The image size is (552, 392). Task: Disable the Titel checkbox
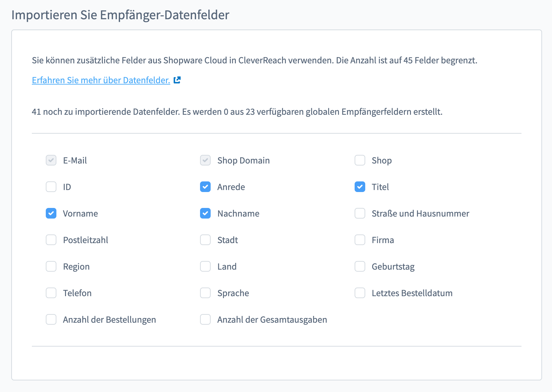360,187
